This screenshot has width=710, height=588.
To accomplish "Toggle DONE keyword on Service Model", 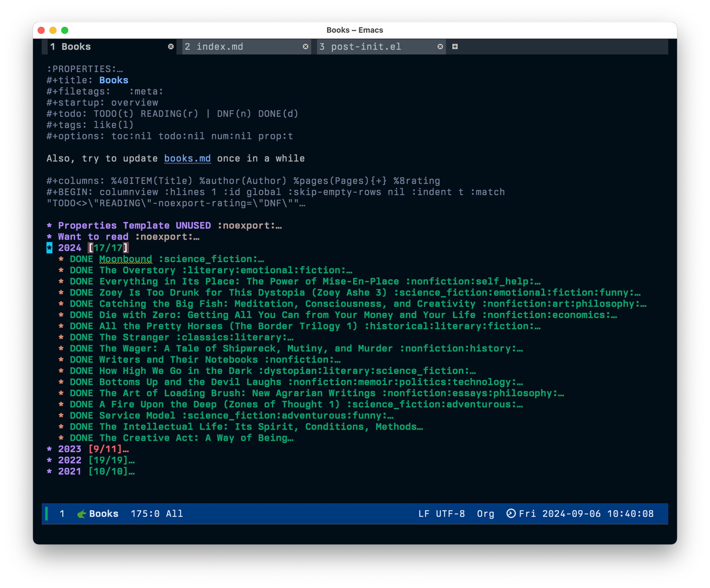I will (x=81, y=416).
